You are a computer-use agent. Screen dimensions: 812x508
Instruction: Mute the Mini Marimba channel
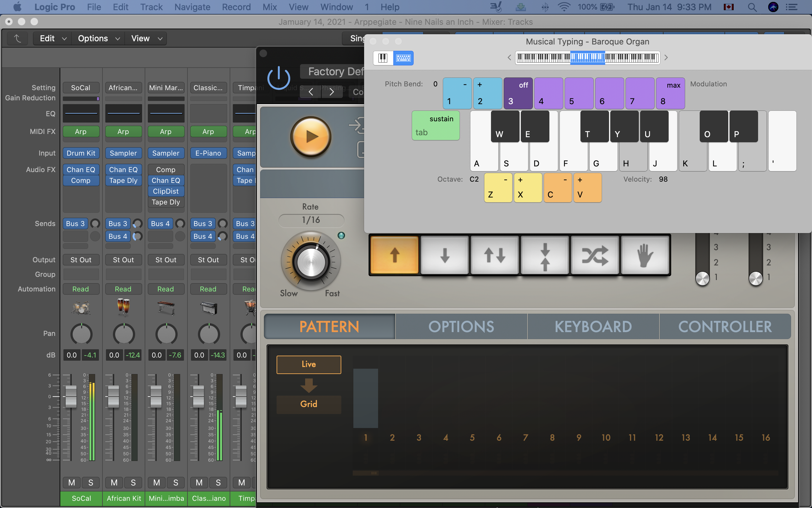[156, 483]
